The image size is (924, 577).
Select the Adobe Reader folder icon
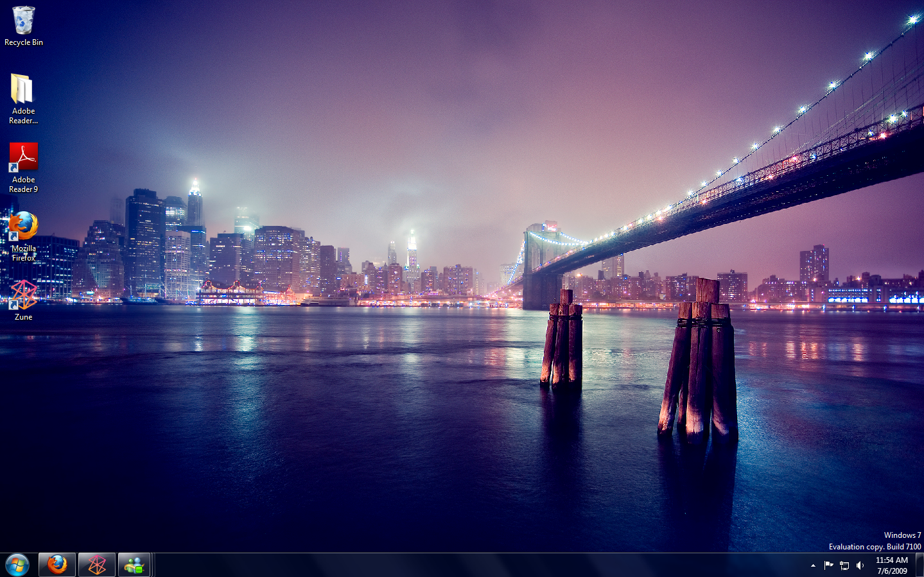23,98
